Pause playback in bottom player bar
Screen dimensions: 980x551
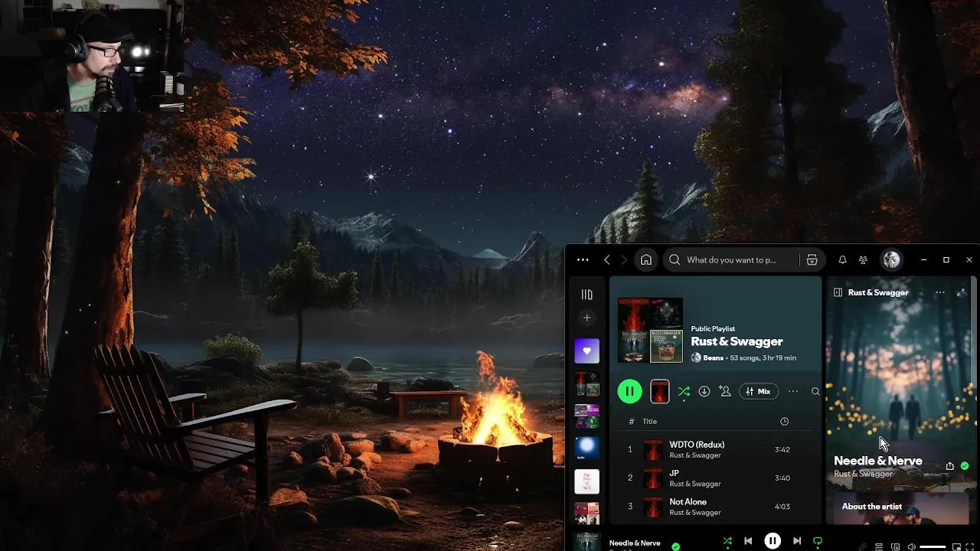pos(773,541)
